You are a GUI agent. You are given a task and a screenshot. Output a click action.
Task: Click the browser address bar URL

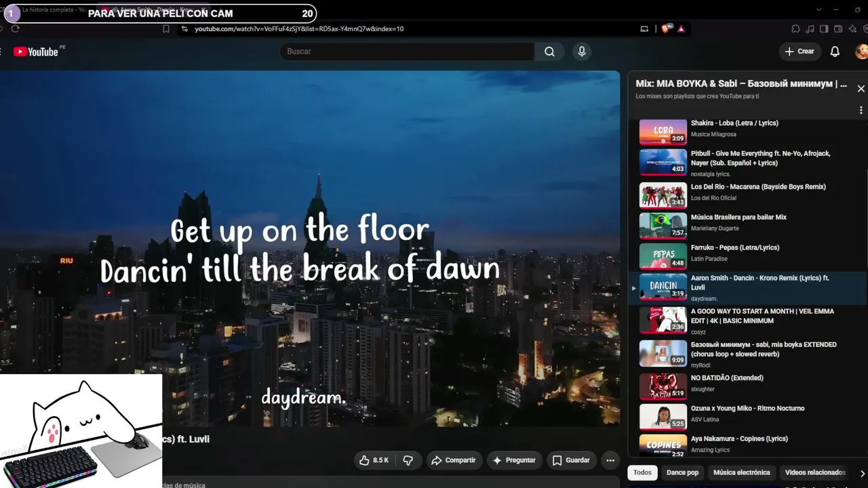coord(299,29)
